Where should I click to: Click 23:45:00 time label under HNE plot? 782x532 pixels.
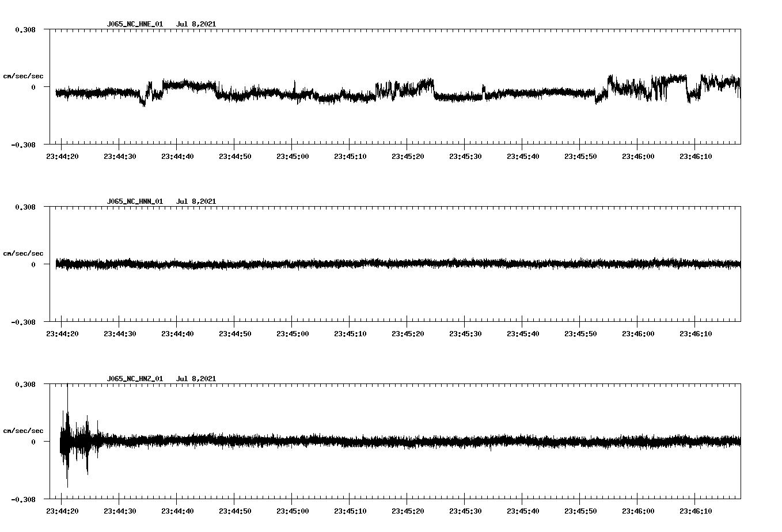tap(293, 157)
